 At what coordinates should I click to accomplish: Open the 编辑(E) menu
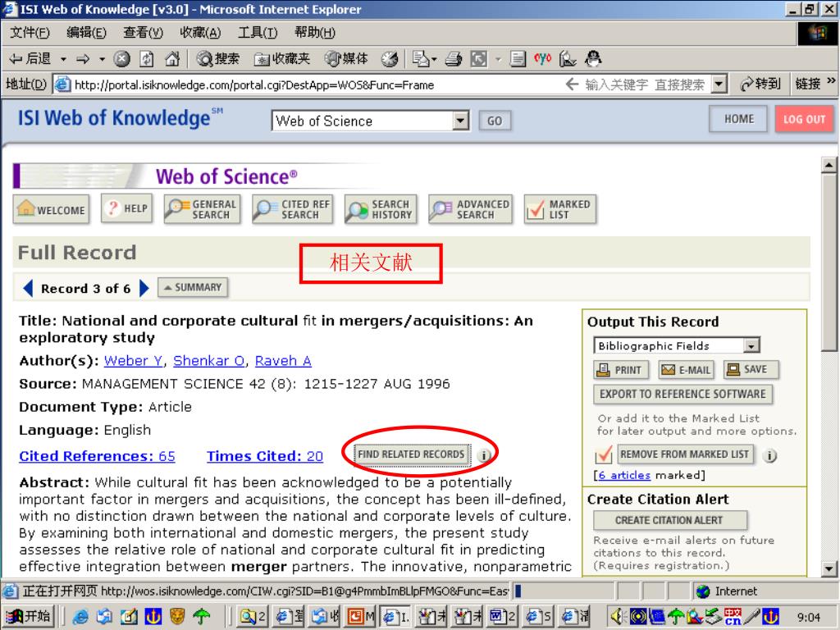tap(86, 33)
